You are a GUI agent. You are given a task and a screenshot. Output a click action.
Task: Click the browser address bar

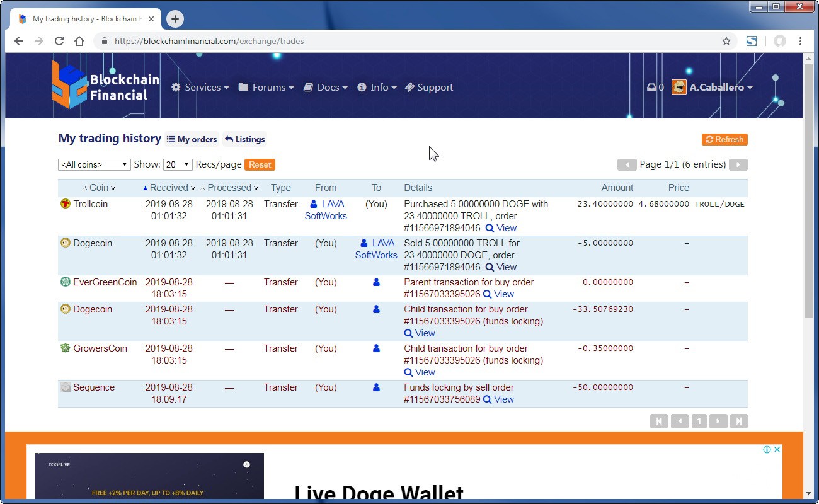click(x=409, y=41)
